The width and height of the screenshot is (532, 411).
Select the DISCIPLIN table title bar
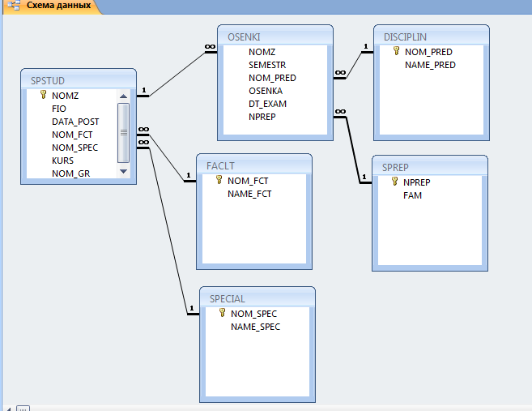pyautogui.click(x=432, y=36)
